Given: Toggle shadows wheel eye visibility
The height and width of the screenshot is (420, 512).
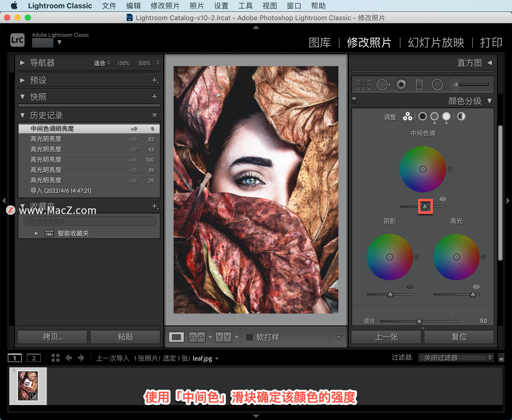Looking at the screenshot, I should point(410,287).
